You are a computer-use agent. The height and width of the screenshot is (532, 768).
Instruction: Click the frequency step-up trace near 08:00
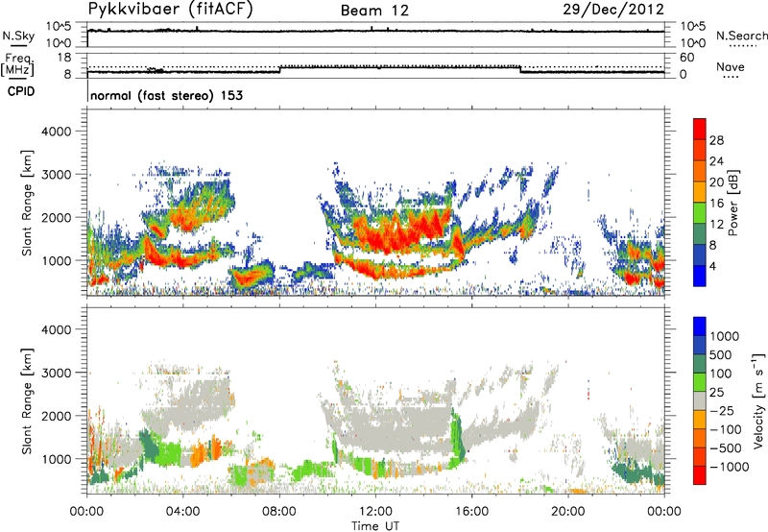(279, 69)
